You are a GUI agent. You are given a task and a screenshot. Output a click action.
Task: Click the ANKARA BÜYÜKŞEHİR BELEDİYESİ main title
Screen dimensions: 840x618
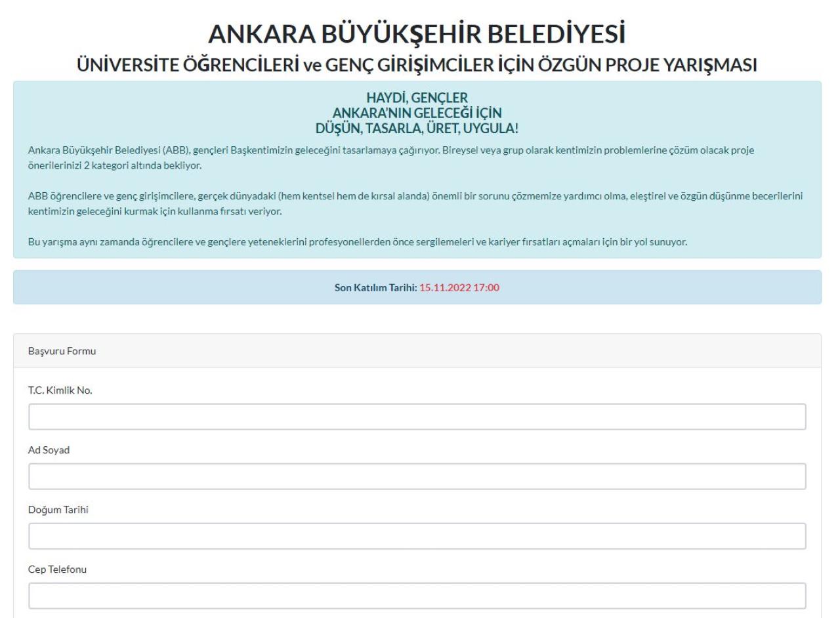click(x=417, y=35)
